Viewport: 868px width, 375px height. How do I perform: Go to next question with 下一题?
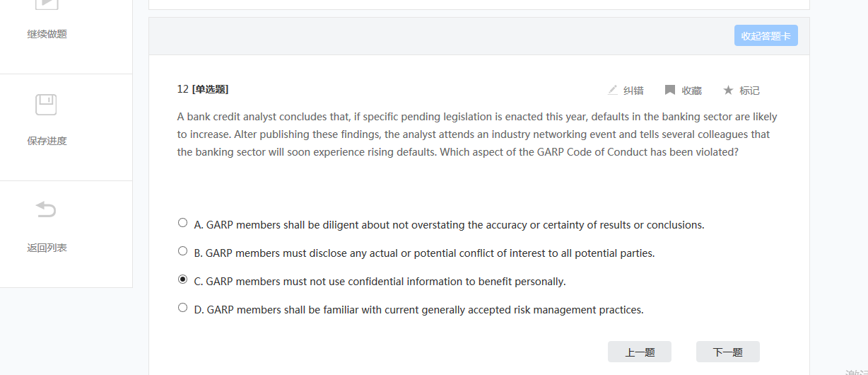(727, 352)
